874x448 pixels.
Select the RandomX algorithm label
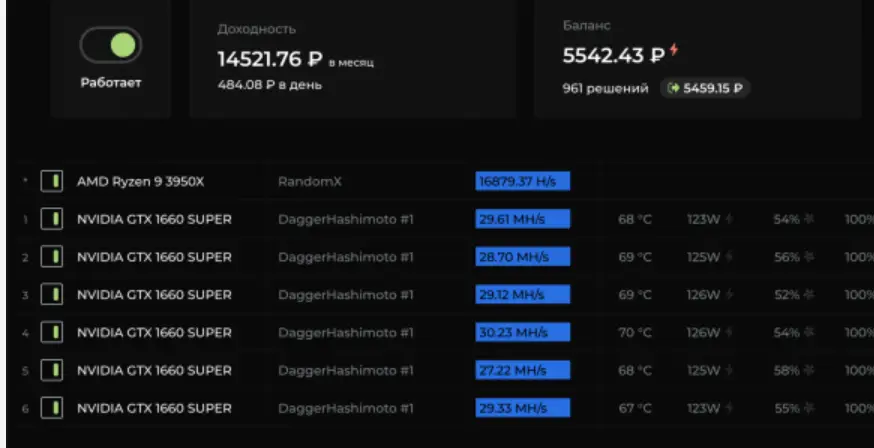click(309, 182)
